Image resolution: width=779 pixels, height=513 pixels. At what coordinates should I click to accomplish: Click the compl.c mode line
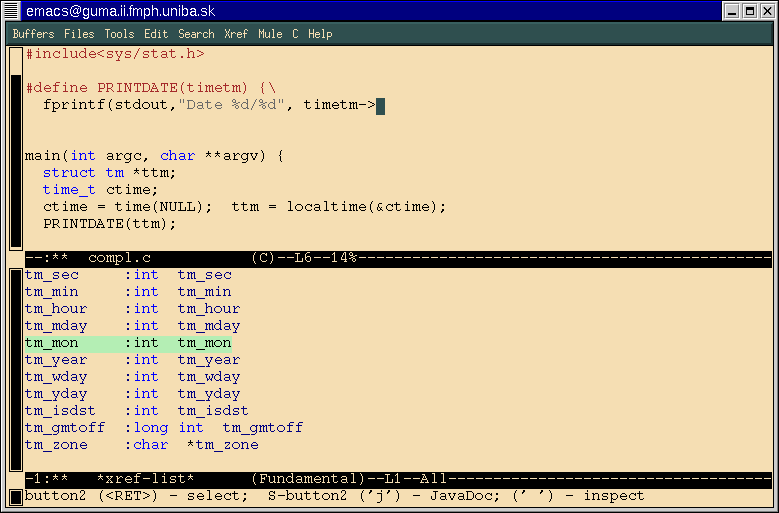[x=398, y=258]
